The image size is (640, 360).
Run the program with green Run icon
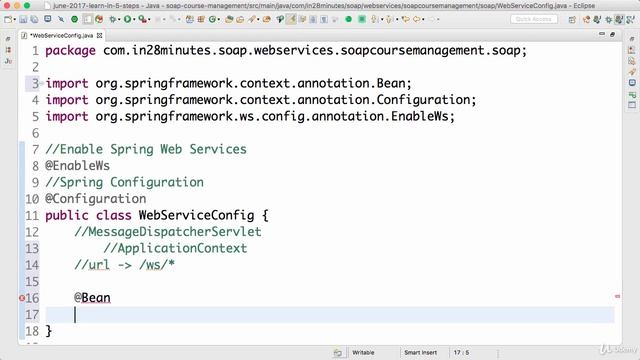click(x=128, y=19)
